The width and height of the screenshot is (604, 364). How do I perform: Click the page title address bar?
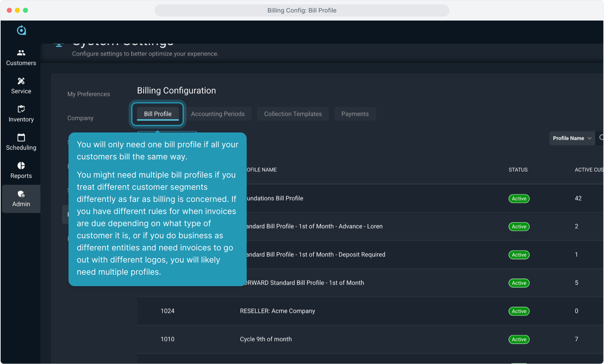coord(302,10)
